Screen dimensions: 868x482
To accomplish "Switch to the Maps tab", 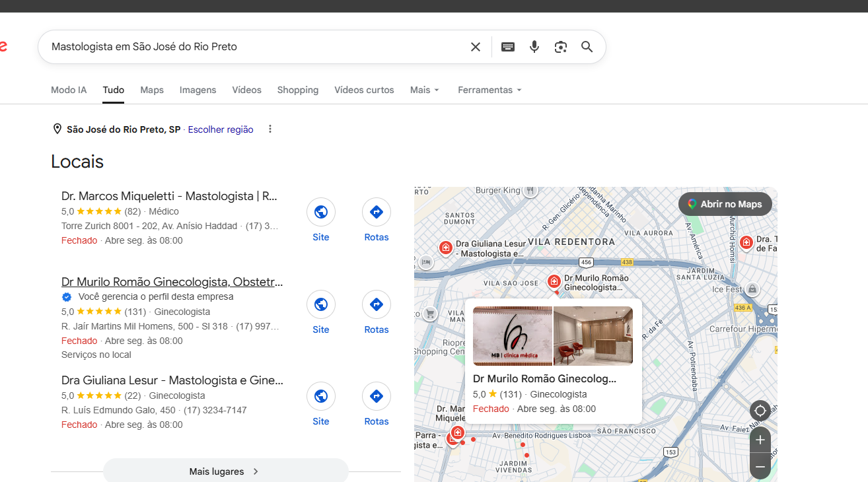I will click(x=152, y=90).
